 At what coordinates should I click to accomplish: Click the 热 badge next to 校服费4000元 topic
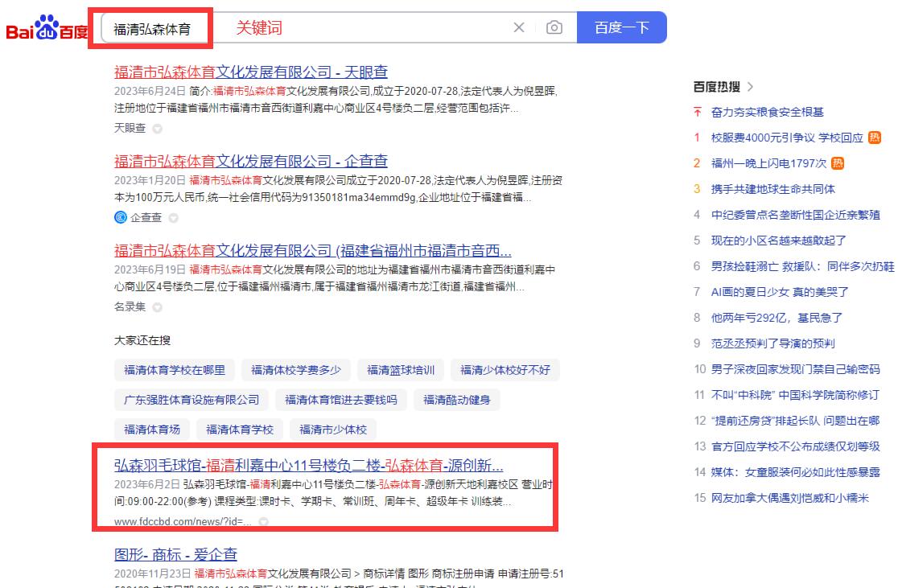(x=875, y=138)
